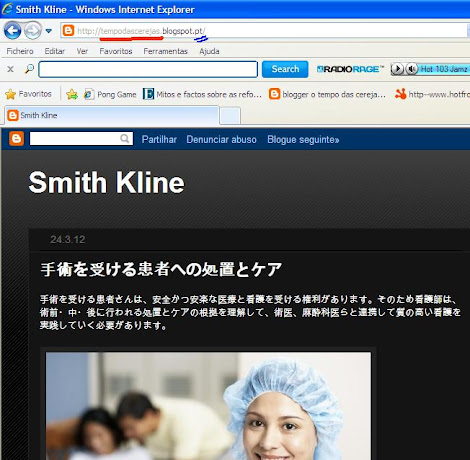Click the browser Forward arrow button
The height and width of the screenshot is (460, 470).
coord(33,31)
